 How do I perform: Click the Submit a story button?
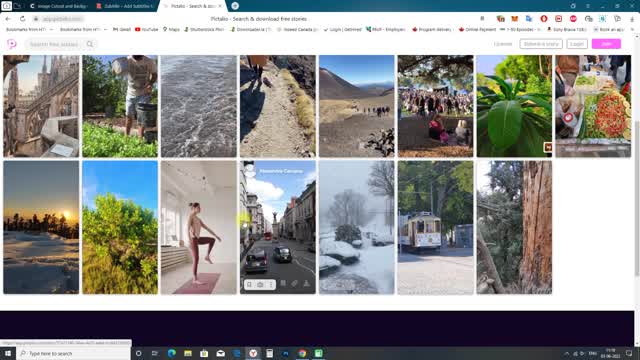(541, 44)
